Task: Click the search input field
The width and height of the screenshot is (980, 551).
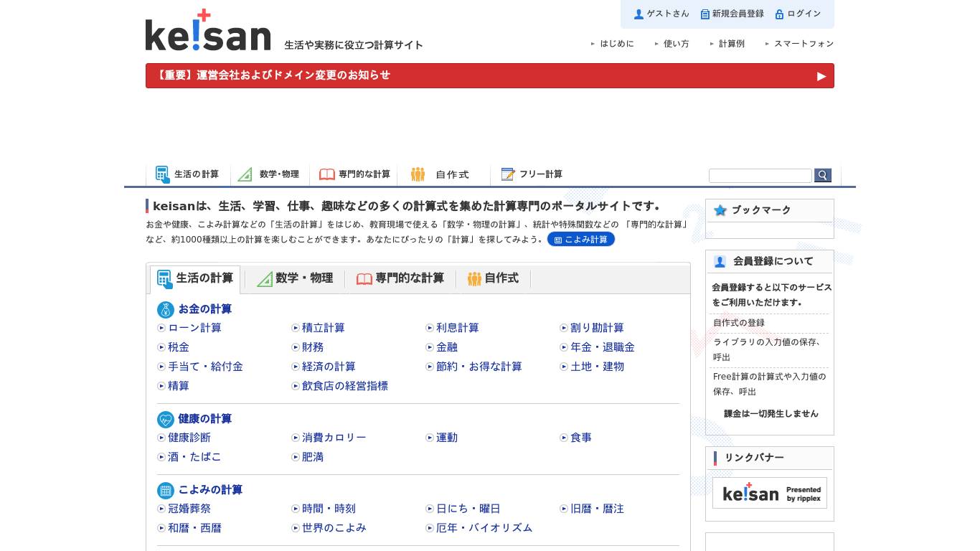Action: pyautogui.click(x=760, y=176)
